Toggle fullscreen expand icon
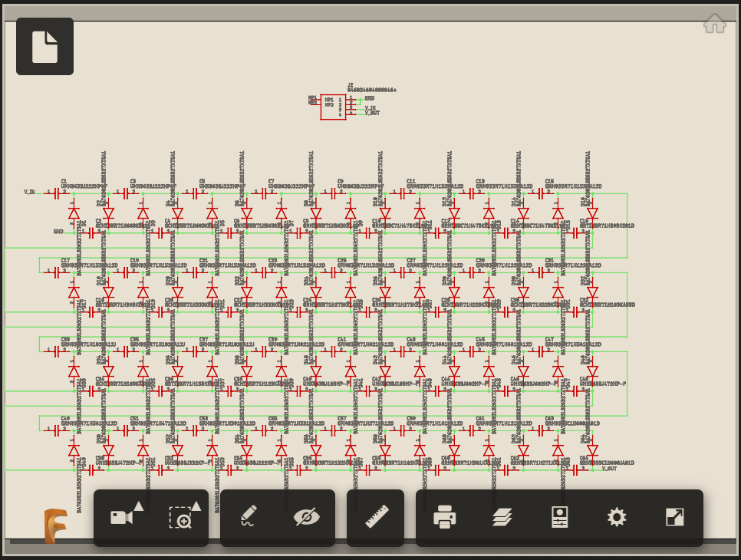The image size is (741, 560). [x=674, y=517]
